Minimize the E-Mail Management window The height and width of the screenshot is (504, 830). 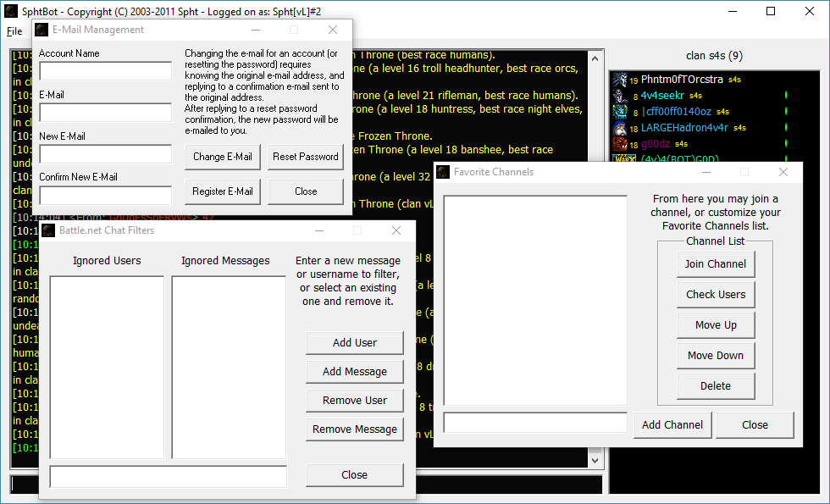click(x=256, y=30)
